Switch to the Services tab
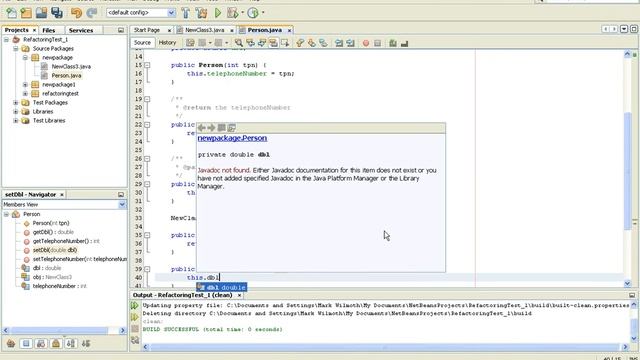Image resolution: width=640 pixels, height=360 pixels. (x=81, y=30)
